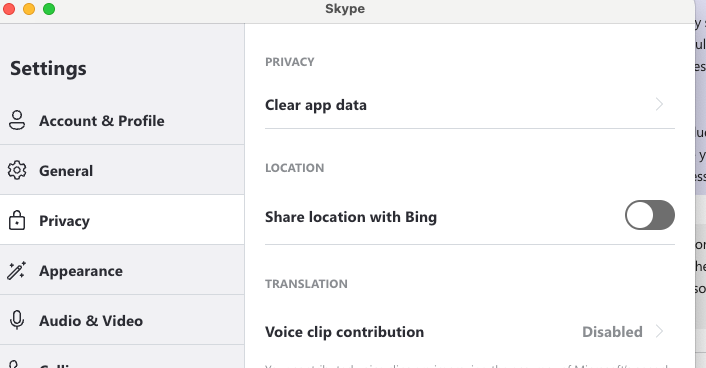Click the Settings heading
The height and width of the screenshot is (368, 706).
coord(48,68)
